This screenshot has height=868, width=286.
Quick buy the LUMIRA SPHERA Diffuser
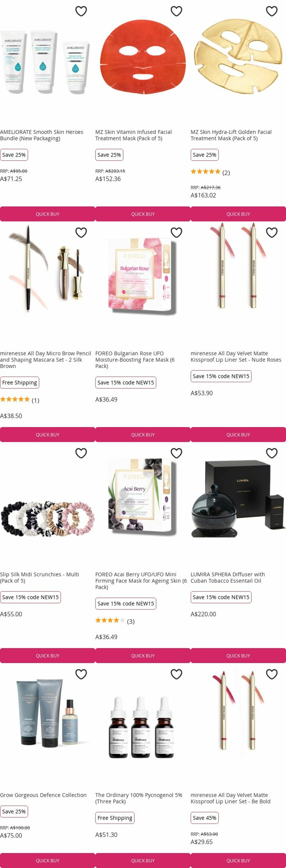coord(238,656)
